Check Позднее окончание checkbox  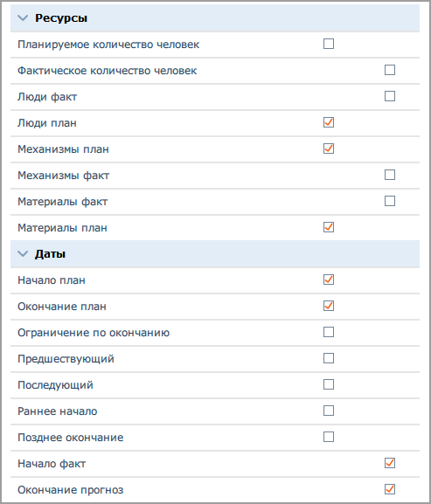pos(329,437)
